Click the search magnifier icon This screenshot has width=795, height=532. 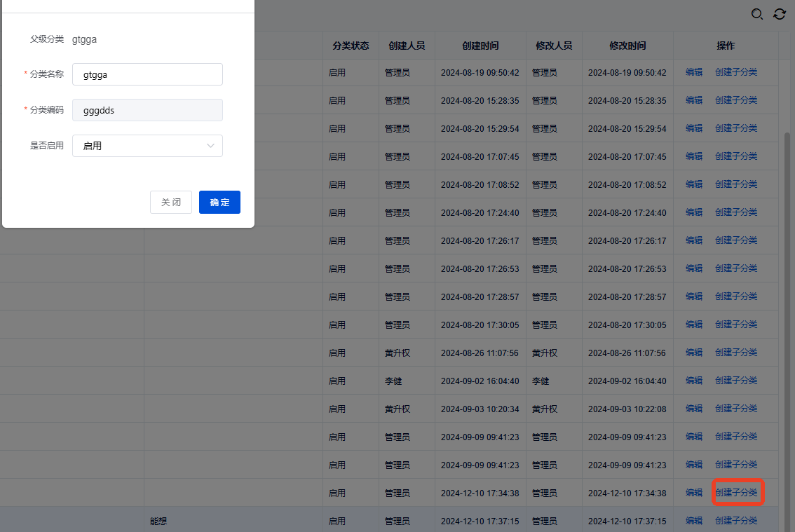(x=757, y=14)
